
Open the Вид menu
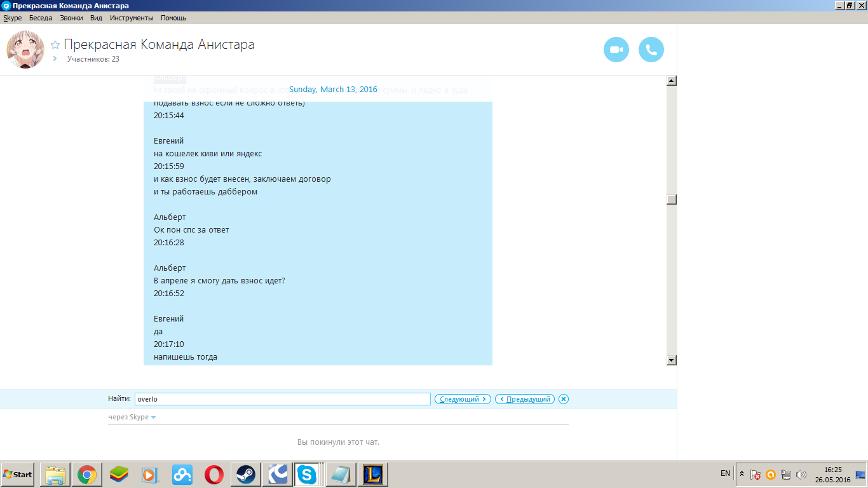(96, 18)
